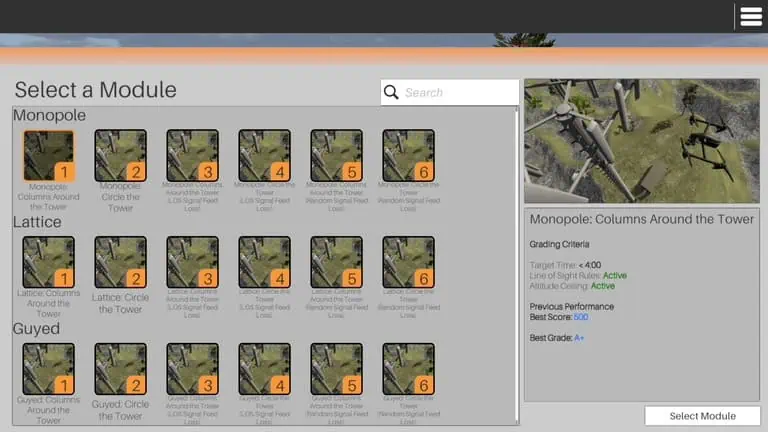Choose Monopole module 2 Circle the Tower
This screenshot has height=432, width=768.
pos(120,156)
